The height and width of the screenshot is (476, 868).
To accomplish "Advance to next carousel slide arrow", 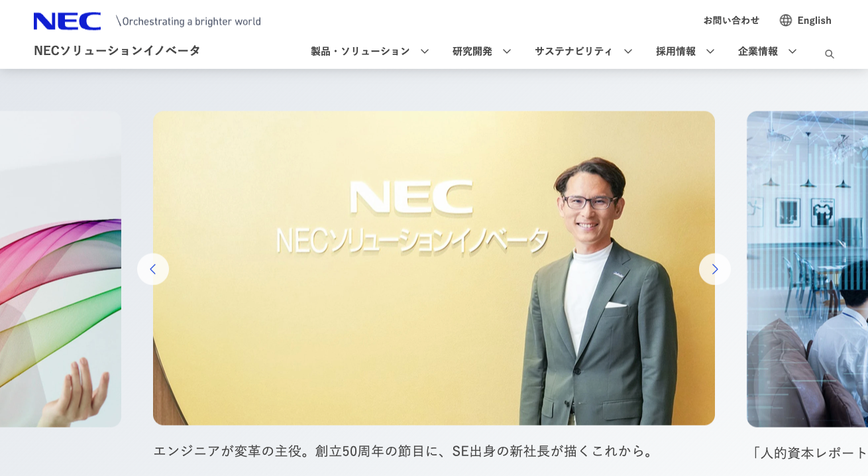I will pyautogui.click(x=715, y=269).
